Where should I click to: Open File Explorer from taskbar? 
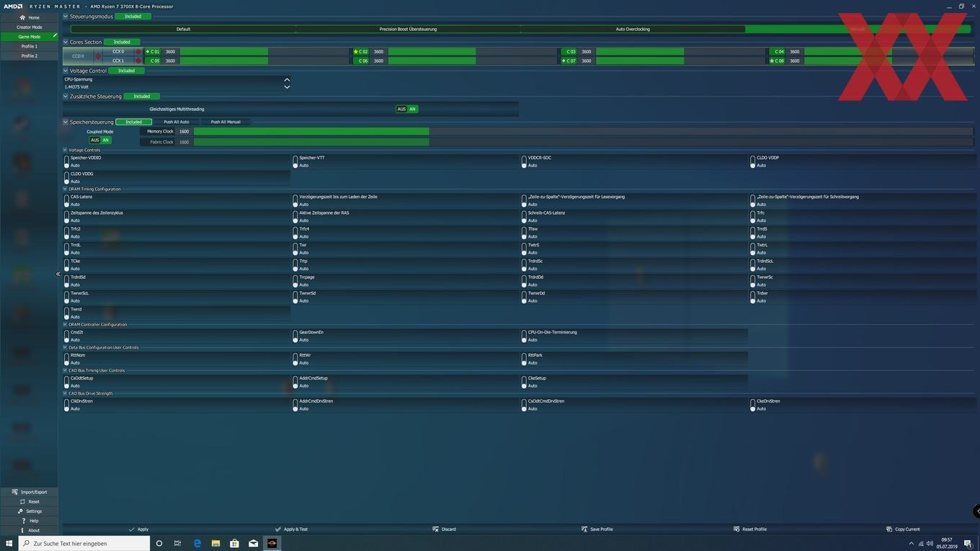(x=215, y=543)
